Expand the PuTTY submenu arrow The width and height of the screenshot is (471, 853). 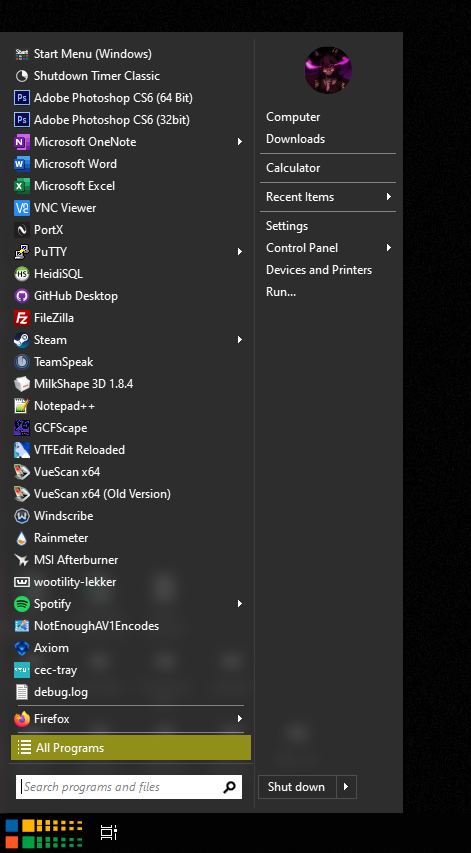point(240,252)
